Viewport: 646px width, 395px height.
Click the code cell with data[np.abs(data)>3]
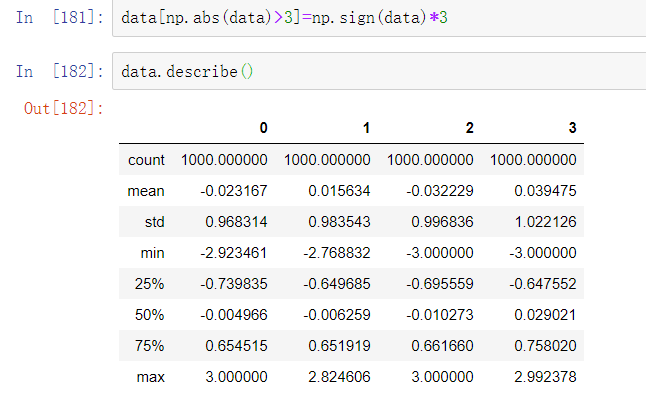(379, 18)
